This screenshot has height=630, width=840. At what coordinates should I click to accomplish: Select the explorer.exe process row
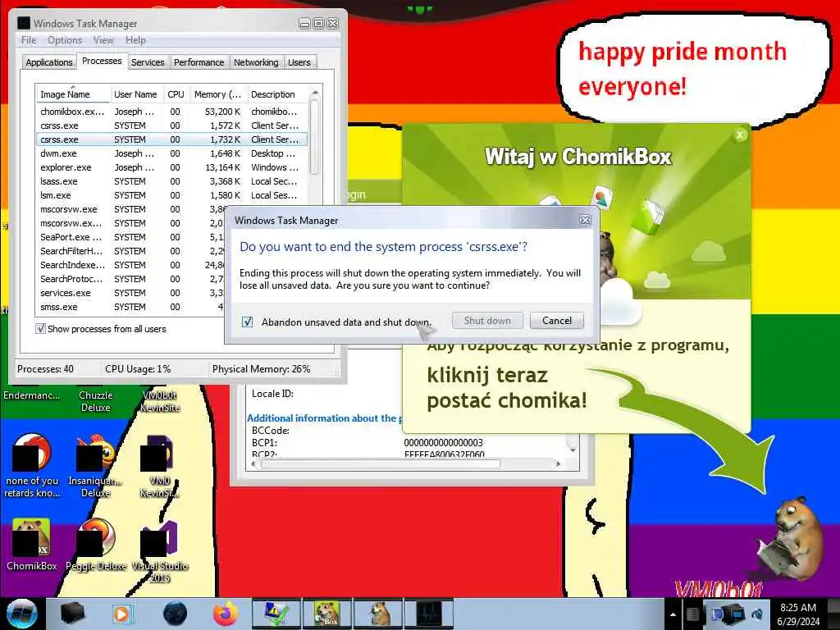click(171, 167)
